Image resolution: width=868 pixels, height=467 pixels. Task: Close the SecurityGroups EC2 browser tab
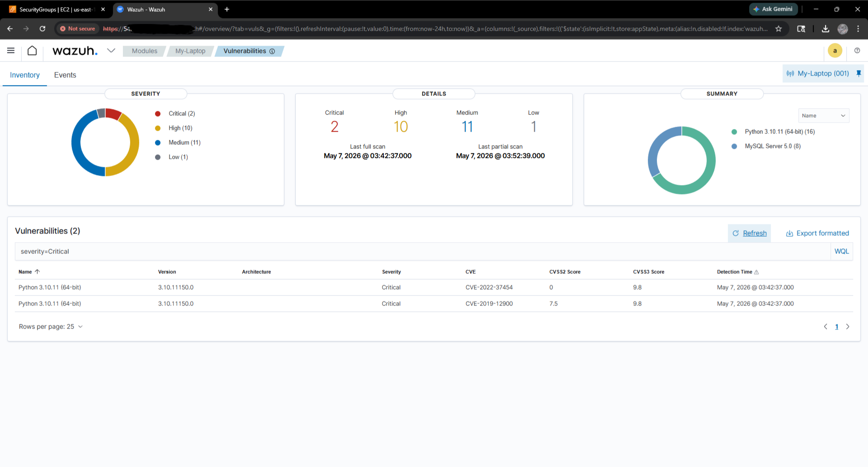click(103, 9)
